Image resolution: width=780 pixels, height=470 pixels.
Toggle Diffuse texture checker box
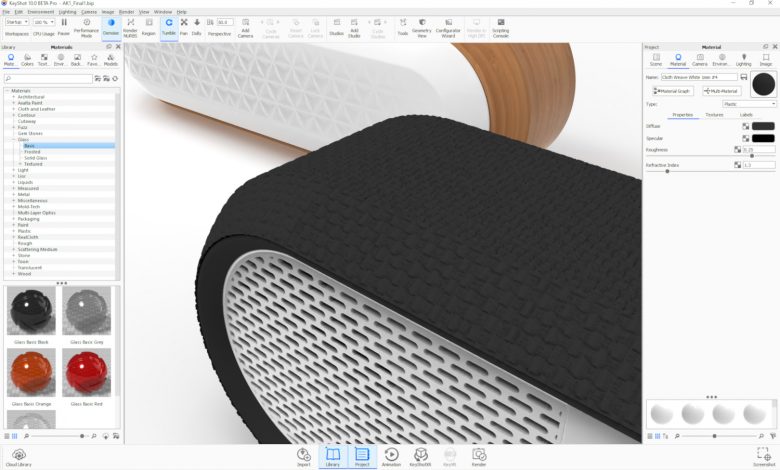(745, 126)
